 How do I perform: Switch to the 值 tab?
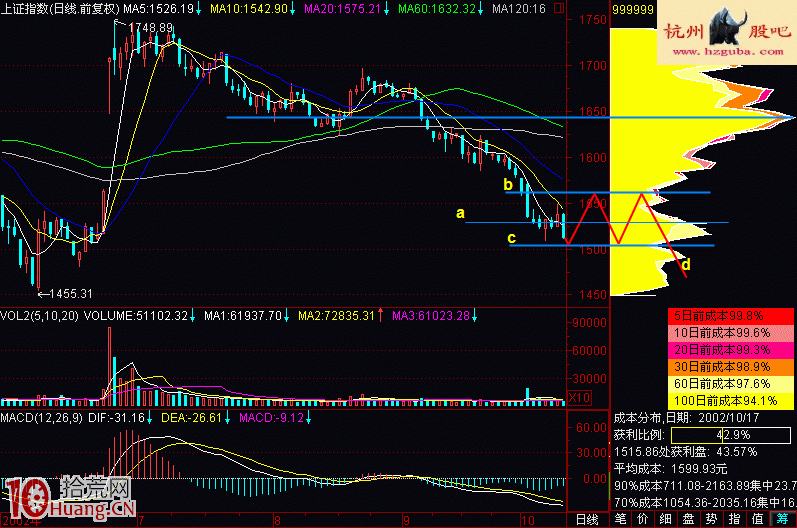757,519
